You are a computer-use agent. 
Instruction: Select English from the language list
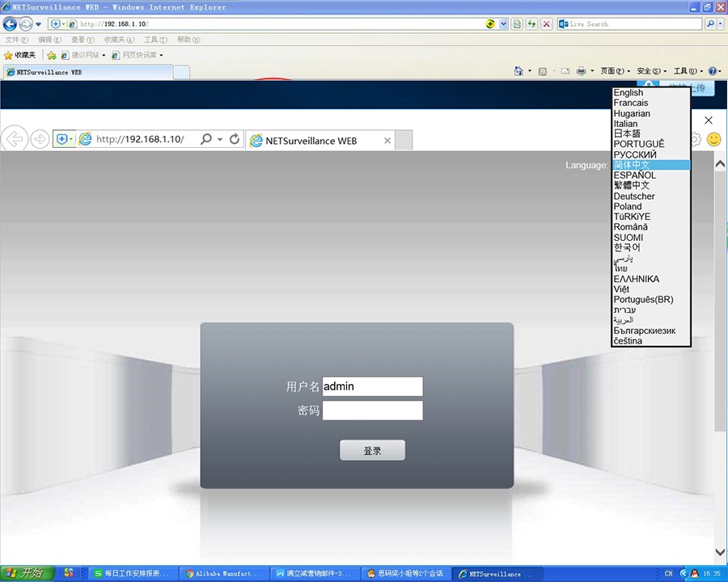point(629,93)
